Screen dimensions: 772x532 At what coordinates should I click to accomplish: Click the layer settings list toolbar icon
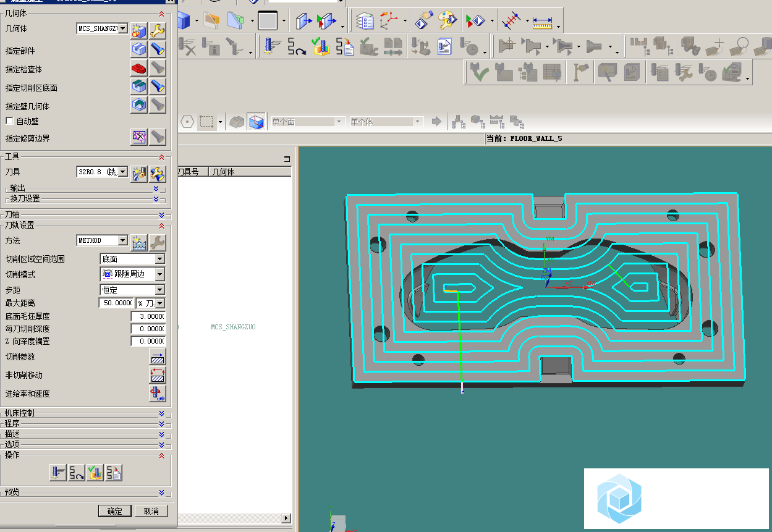[365, 22]
